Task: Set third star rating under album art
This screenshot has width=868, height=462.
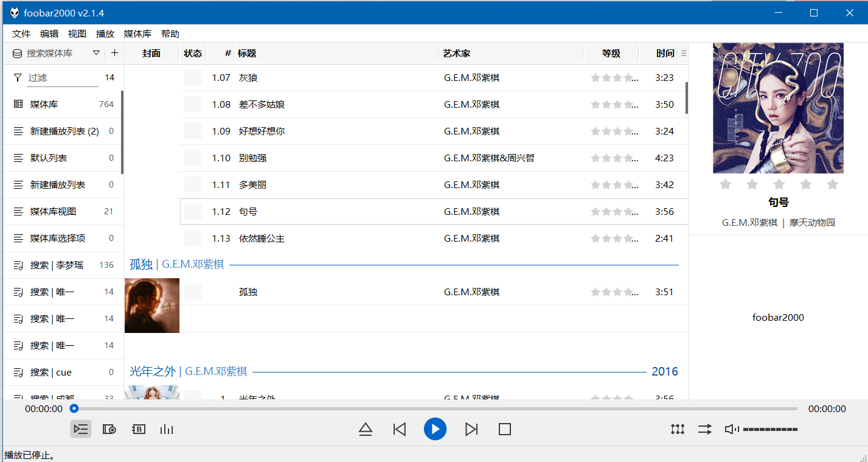Action: click(779, 184)
